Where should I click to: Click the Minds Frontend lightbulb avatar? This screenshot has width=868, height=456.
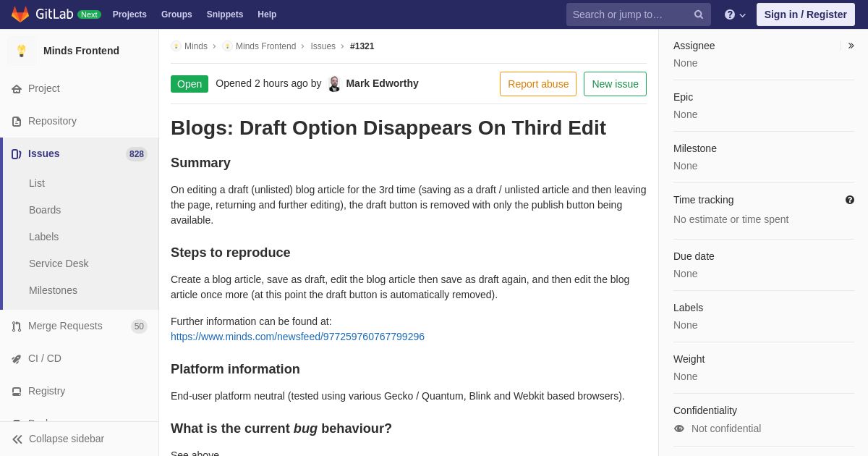click(22, 51)
